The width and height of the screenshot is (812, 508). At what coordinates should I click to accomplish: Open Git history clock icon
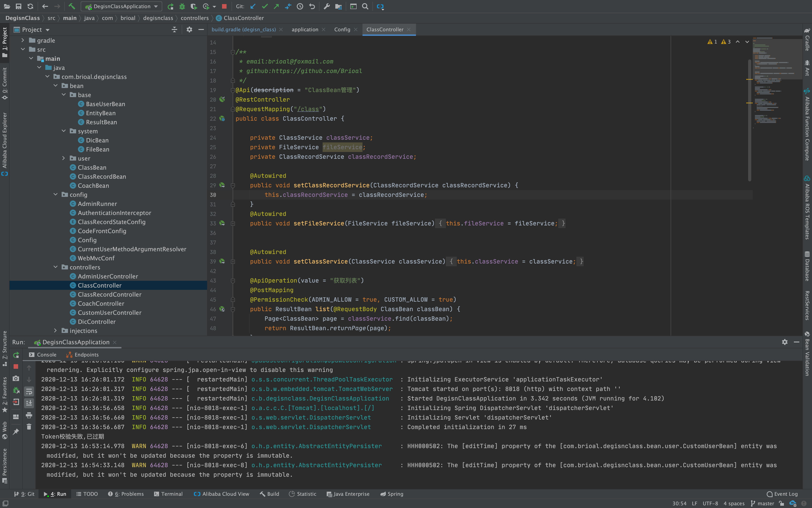pos(300,6)
